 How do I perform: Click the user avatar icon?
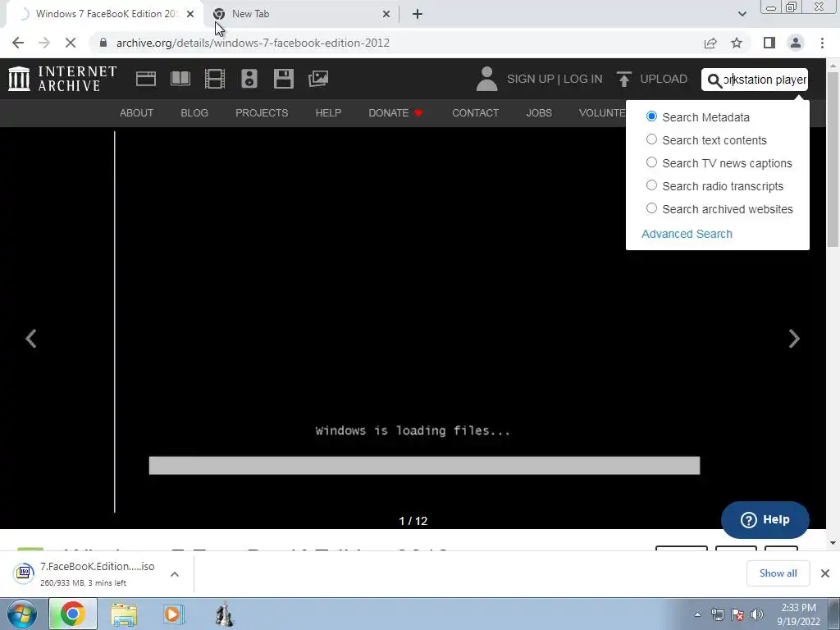point(486,79)
